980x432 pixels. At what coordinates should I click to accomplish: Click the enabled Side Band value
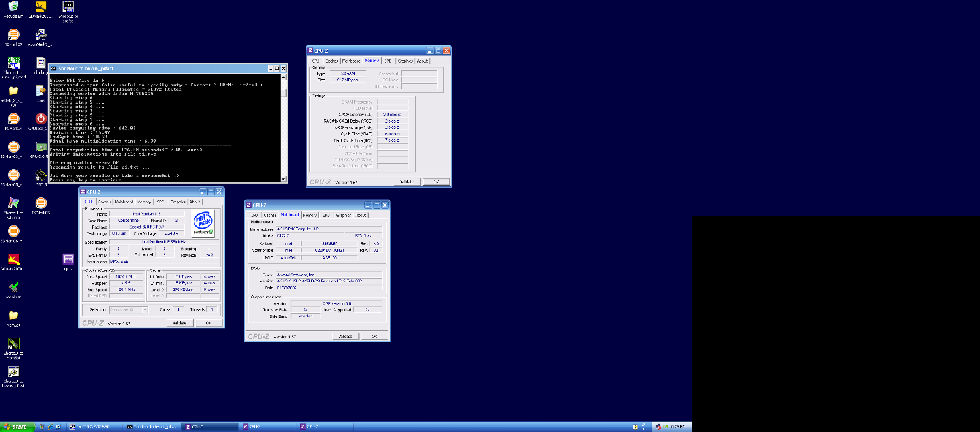pos(306,316)
